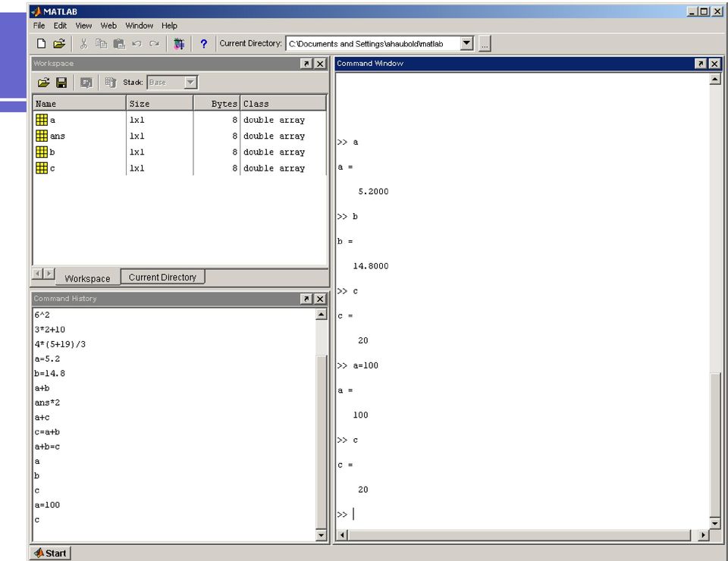Switch to the Workspace tab

pyautogui.click(x=88, y=278)
